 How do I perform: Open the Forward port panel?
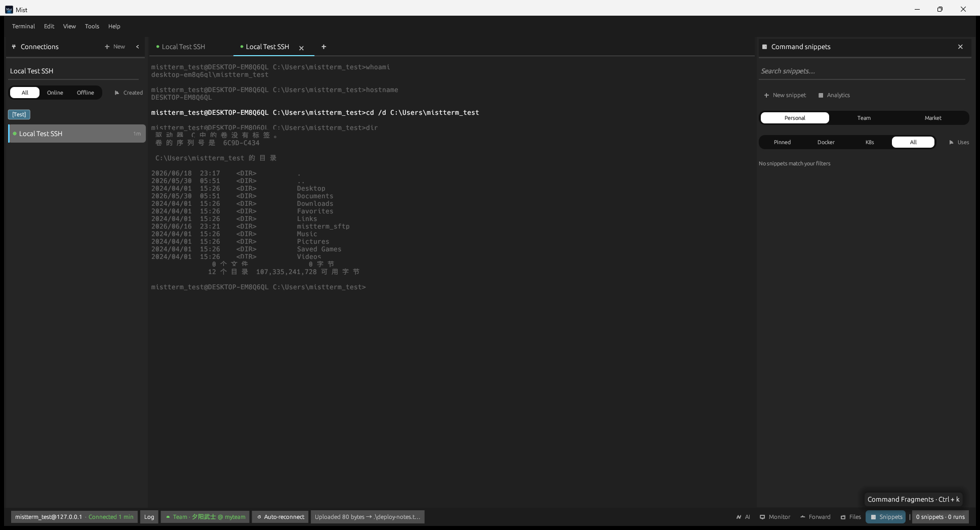point(815,517)
